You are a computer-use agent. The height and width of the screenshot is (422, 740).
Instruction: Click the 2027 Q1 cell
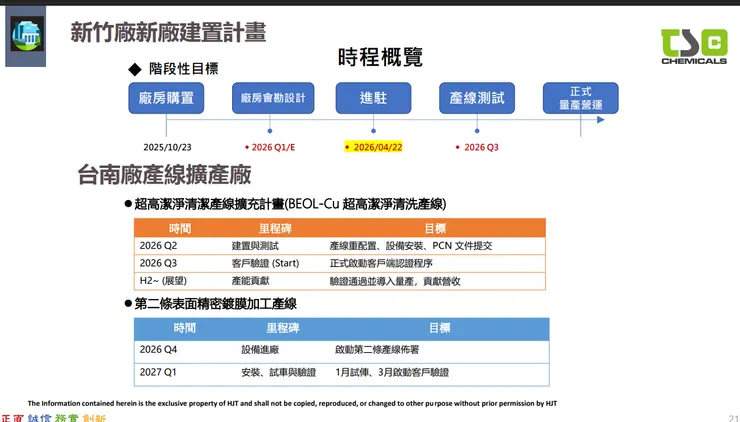tap(158, 372)
